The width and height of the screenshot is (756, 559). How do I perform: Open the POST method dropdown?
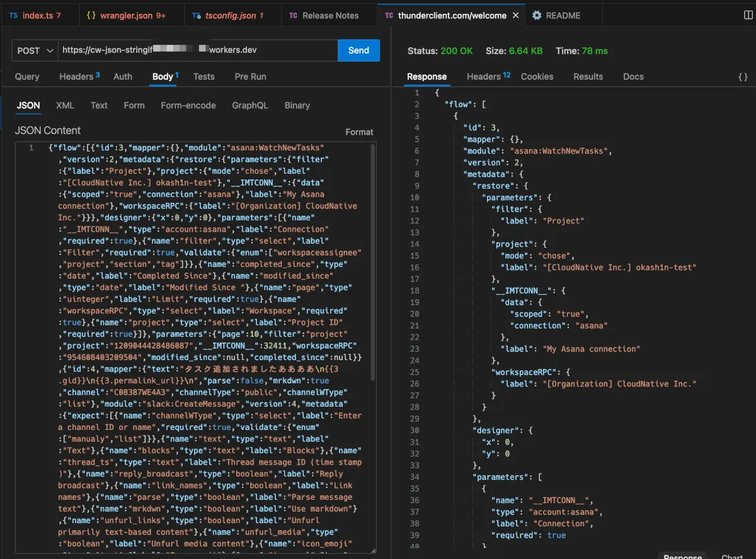click(x=35, y=50)
